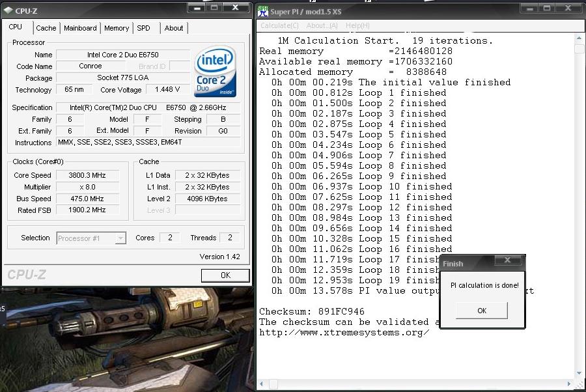Click the Core Speed value '3800.3 MHz'
Image resolution: width=586 pixels, height=392 pixels.
[x=87, y=175]
